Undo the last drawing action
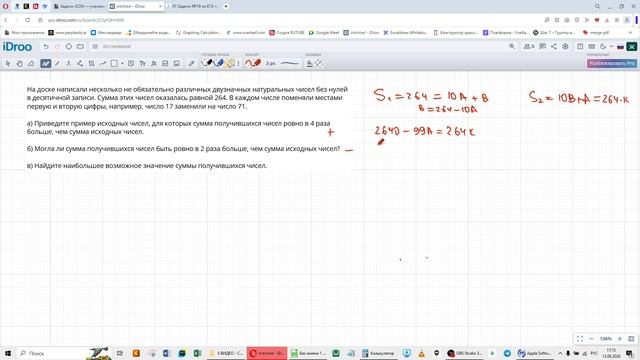 pyautogui.click(x=46, y=47)
